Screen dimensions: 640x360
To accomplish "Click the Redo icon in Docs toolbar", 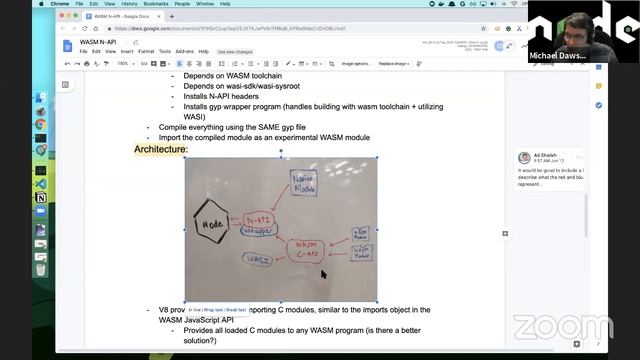I will tap(77, 64).
